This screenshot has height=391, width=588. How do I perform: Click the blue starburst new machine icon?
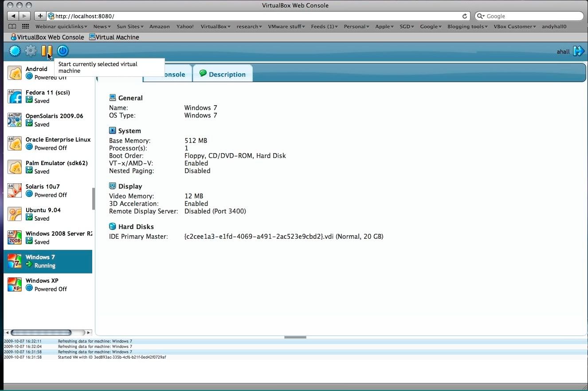click(x=15, y=51)
